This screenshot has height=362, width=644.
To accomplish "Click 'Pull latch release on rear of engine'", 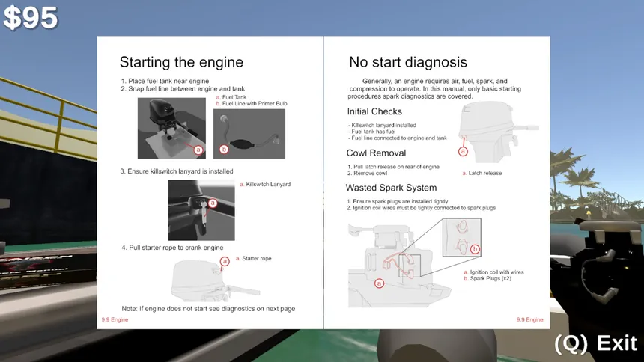I will [x=393, y=167].
